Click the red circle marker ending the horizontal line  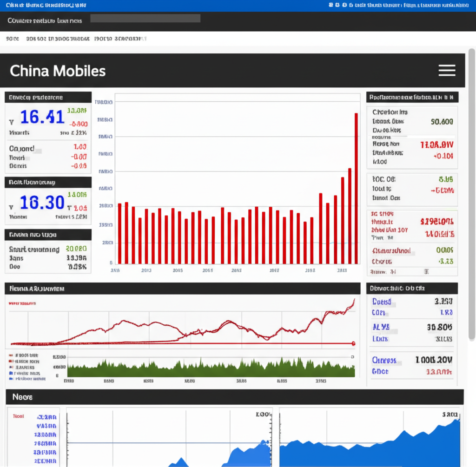354,343
